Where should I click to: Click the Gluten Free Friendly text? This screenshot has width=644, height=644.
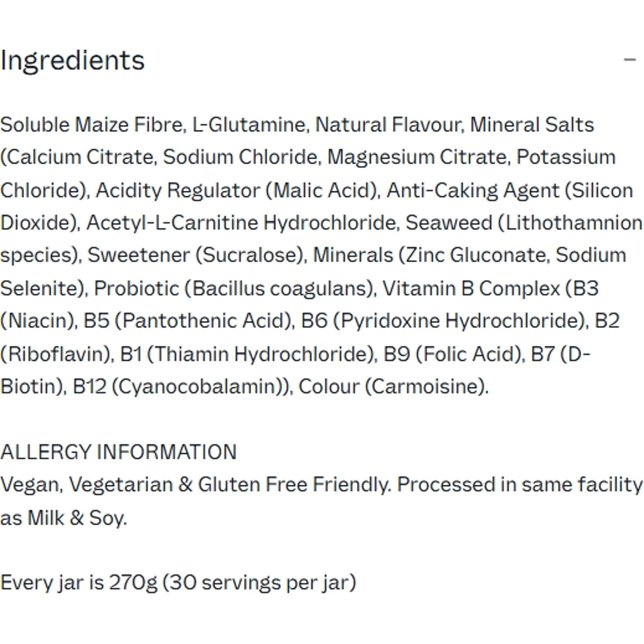pos(293,485)
